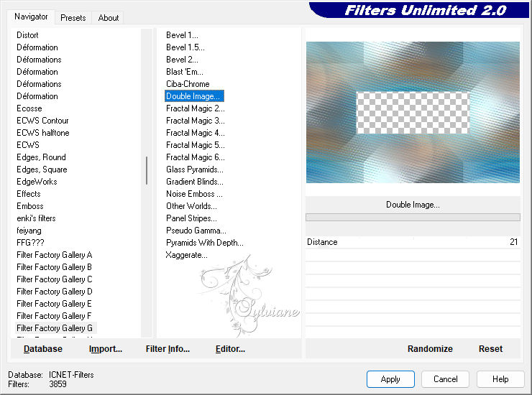Select Filter Factory Gallery G
This screenshot has height=395, width=532.
tap(55, 328)
